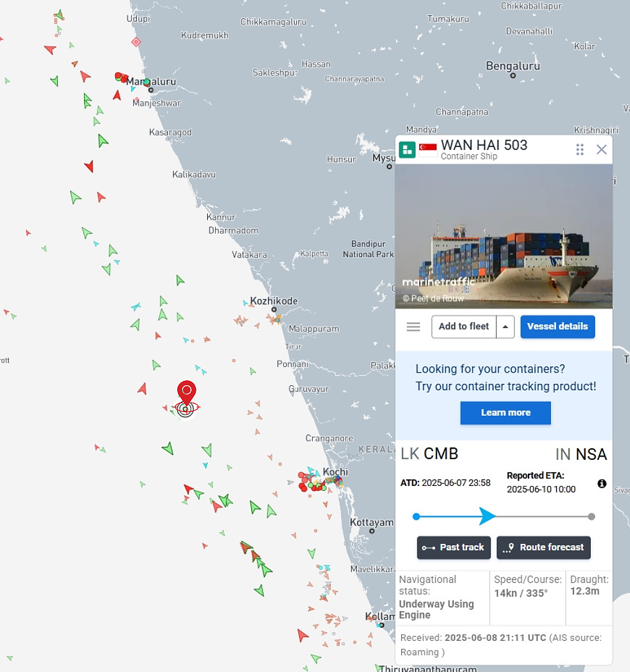Open the hamburger menu beside Add to fleet
The height and width of the screenshot is (672, 630).
(x=414, y=327)
